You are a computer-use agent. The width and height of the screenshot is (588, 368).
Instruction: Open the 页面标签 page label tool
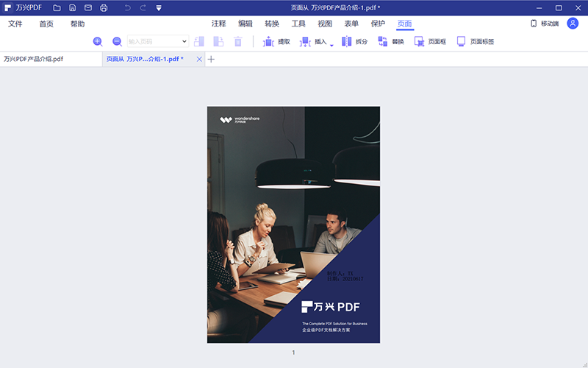(475, 42)
